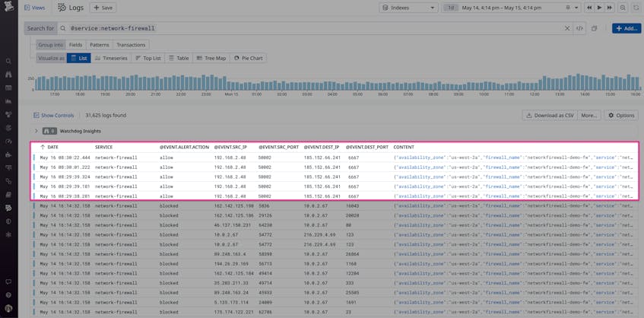
Task: Open the search icon in left sidebar
Action: pyautogui.click(x=8, y=61)
